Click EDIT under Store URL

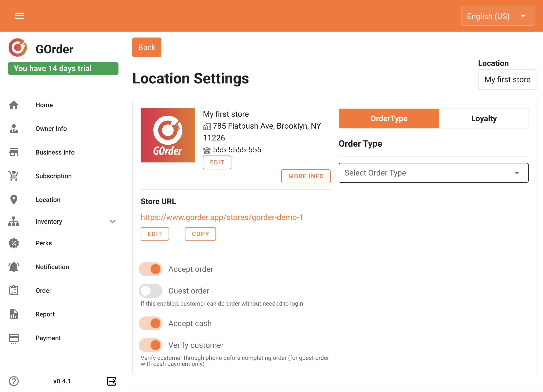(x=155, y=234)
